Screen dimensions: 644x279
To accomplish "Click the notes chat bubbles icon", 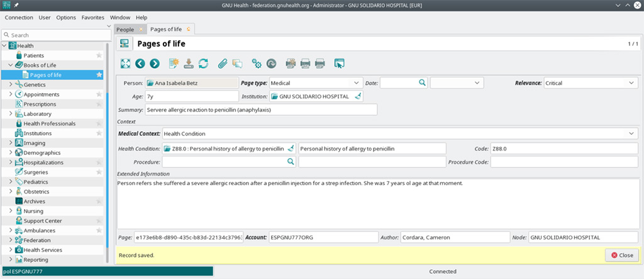I will tap(237, 63).
